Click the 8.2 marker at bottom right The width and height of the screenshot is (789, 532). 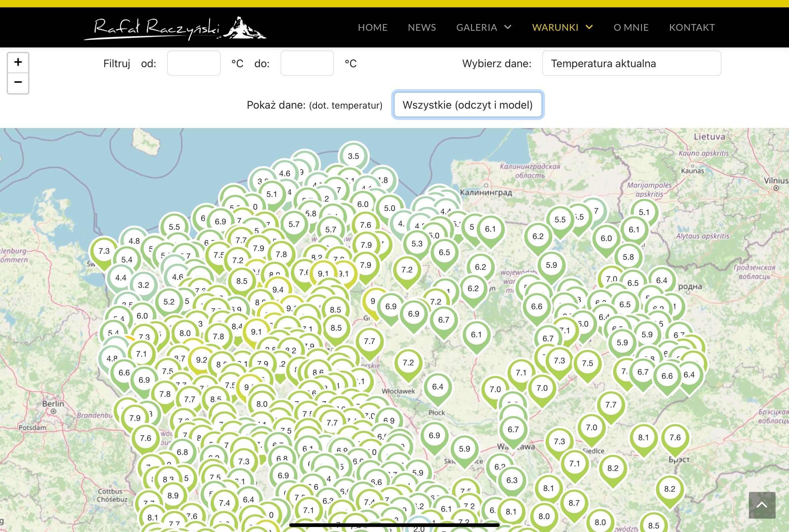click(670, 489)
